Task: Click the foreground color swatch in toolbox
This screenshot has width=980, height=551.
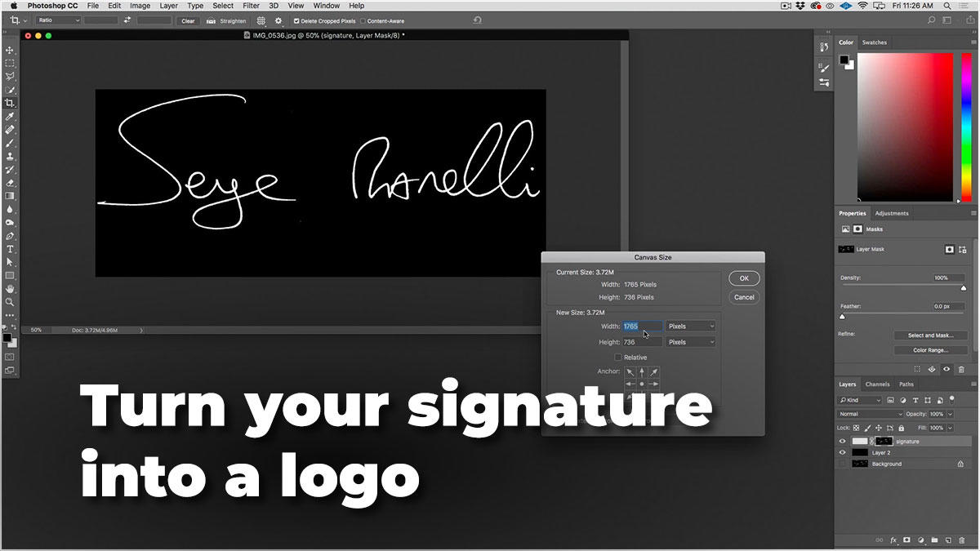Action: [7, 337]
